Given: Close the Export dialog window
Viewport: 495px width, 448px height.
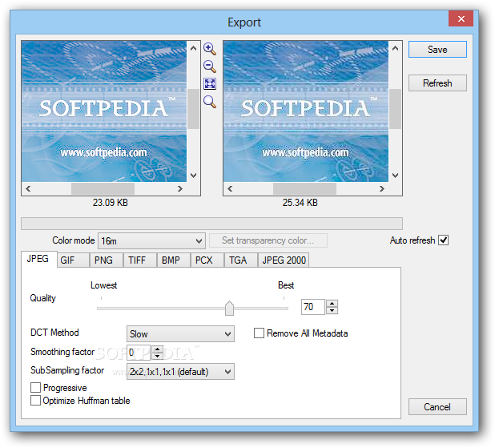Looking at the screenshot, I should point(461,19).
